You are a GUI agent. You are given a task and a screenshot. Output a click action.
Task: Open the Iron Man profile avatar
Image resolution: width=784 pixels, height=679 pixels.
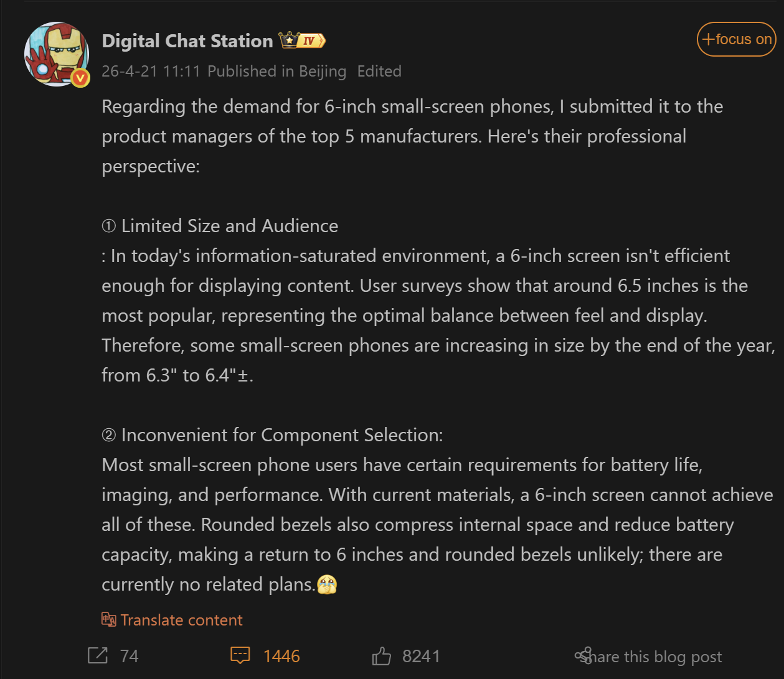56,54
